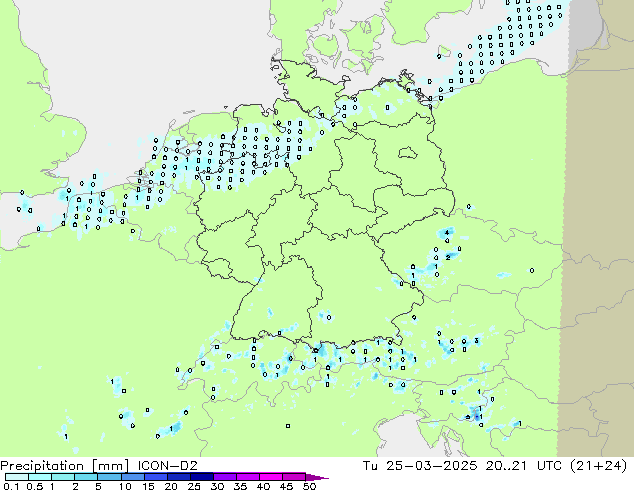The image size is (634, 490).
Task: Click the 35–40 mm magenta legend swatch
Action: [247, 477]
